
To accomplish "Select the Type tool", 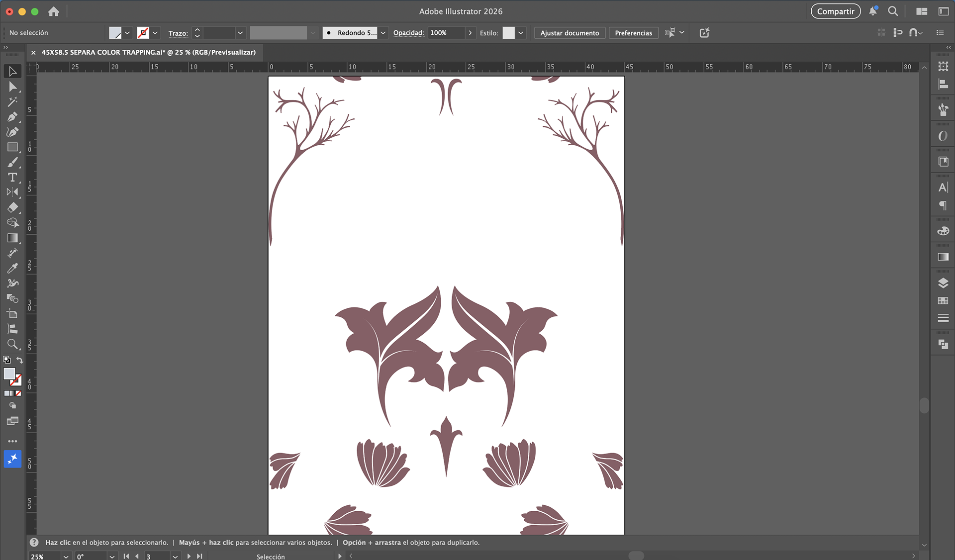I will 12,178.
